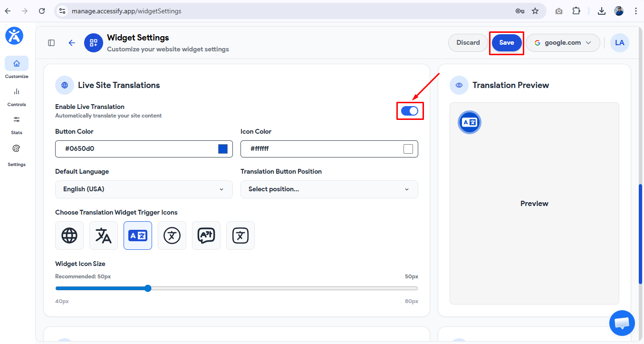Image resolution: width=644 pixels, height=344 pixels.
Task: Click the LA account avatar
Action: pos(619,42)
